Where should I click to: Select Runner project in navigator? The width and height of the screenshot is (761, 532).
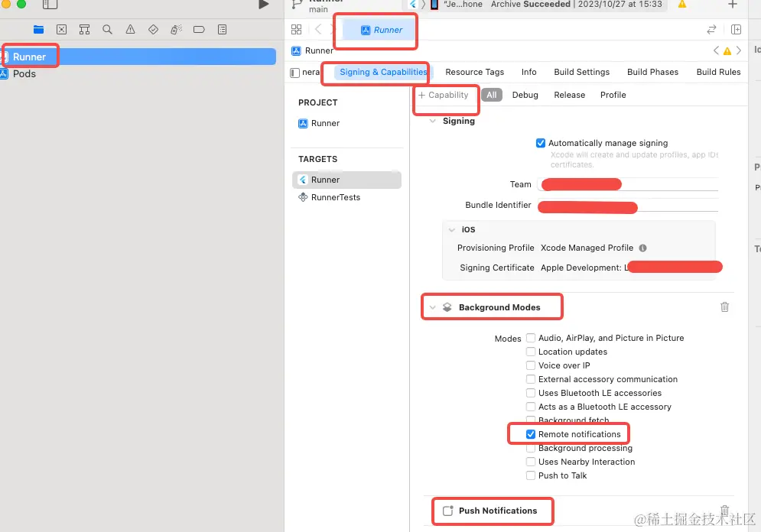pos(138,57)
